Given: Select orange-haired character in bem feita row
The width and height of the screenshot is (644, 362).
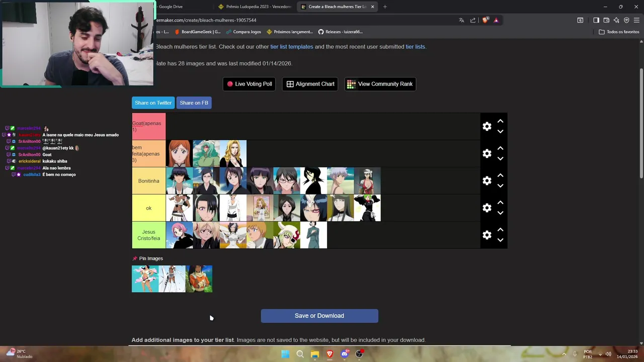Looking at the screenshot, I should pos(179,154).
